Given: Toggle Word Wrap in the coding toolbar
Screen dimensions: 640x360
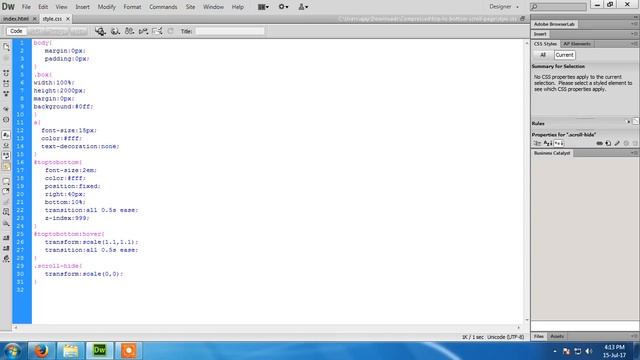Looking at the screenshot, I should point(6,156).
